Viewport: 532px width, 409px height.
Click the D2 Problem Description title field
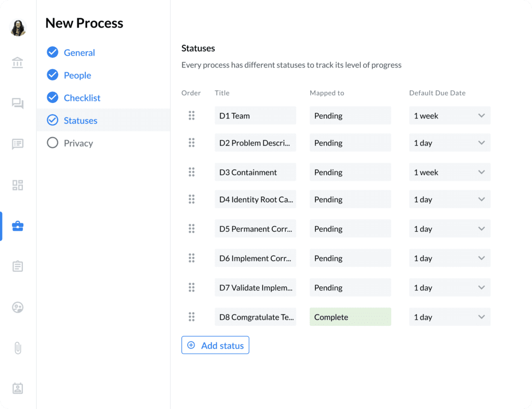click(255, 143)
